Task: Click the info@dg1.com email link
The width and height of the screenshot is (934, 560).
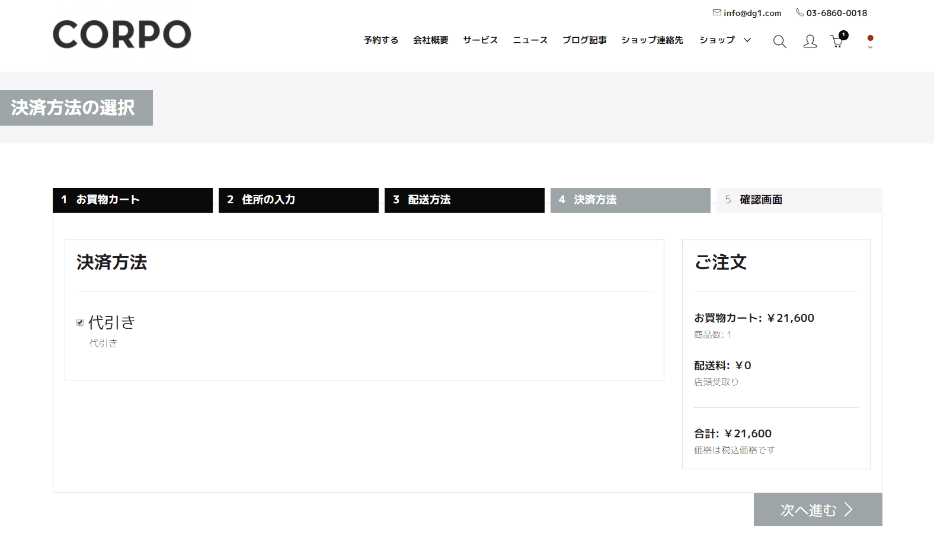Action: (x=752, y=13)
